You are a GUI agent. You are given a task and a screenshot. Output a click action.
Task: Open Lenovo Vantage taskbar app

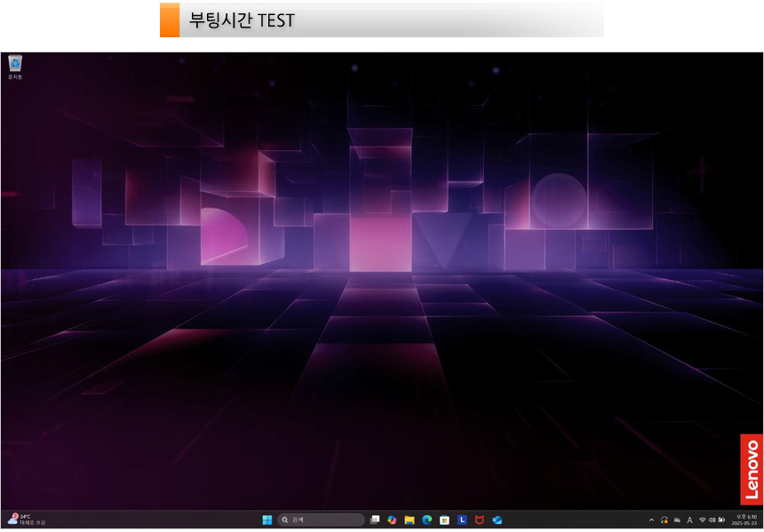point(462,520)
